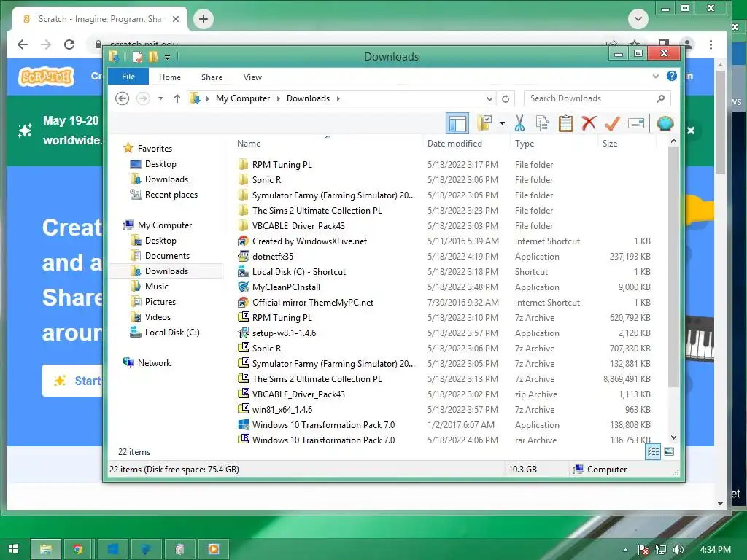Switch to large icons view button
This screenshot has width=747, height=560.
(670, 451)
